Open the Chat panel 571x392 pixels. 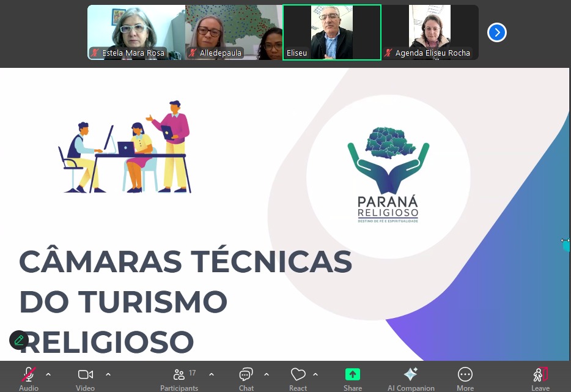(246, 375)
